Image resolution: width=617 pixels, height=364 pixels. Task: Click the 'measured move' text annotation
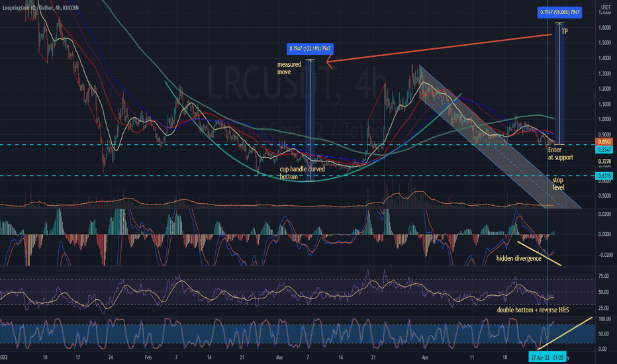[x=289, y=68]
